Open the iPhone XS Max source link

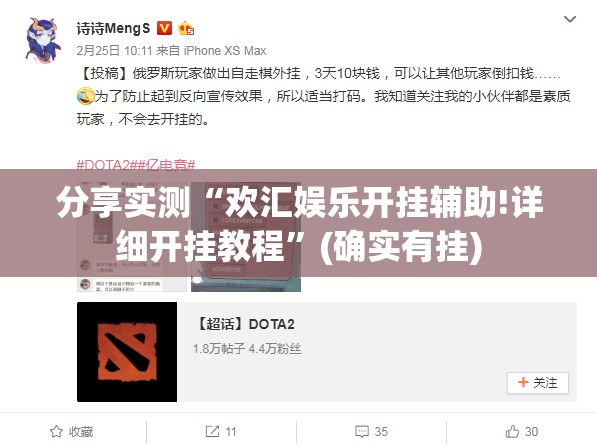pos(225,51)
